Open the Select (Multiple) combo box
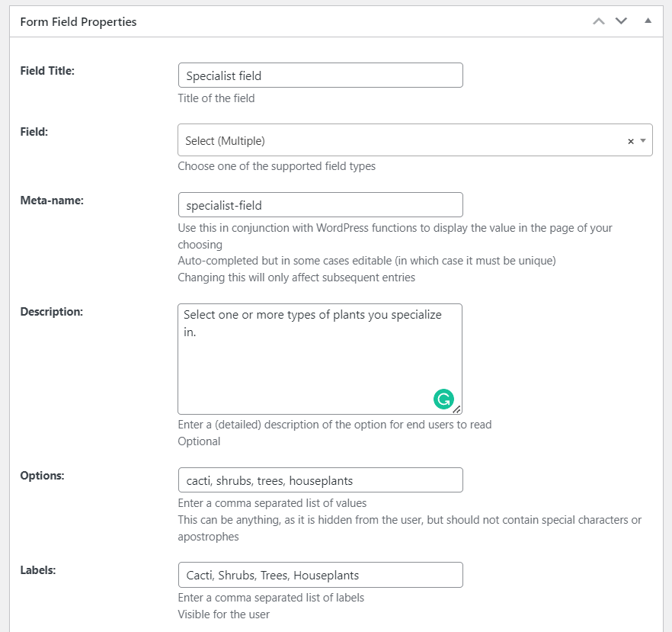 pyautogui.click(x=414, y=140)
